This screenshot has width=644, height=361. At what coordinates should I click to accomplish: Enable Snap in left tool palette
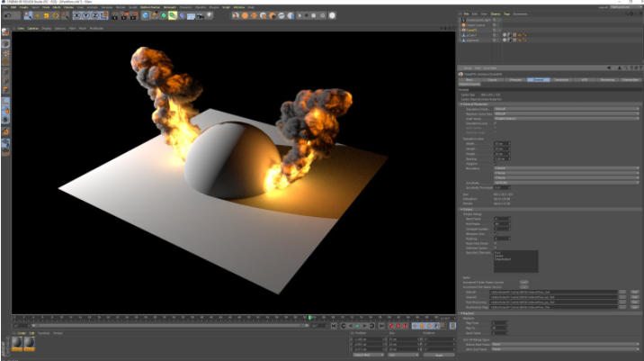click(x=5, y=131)
